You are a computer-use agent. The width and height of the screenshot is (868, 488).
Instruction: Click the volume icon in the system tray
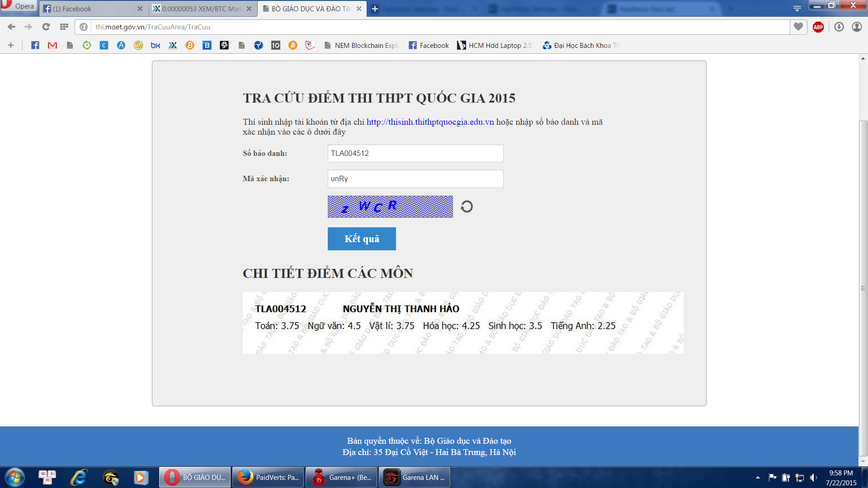pyautogui.click(x=813, y=478)
